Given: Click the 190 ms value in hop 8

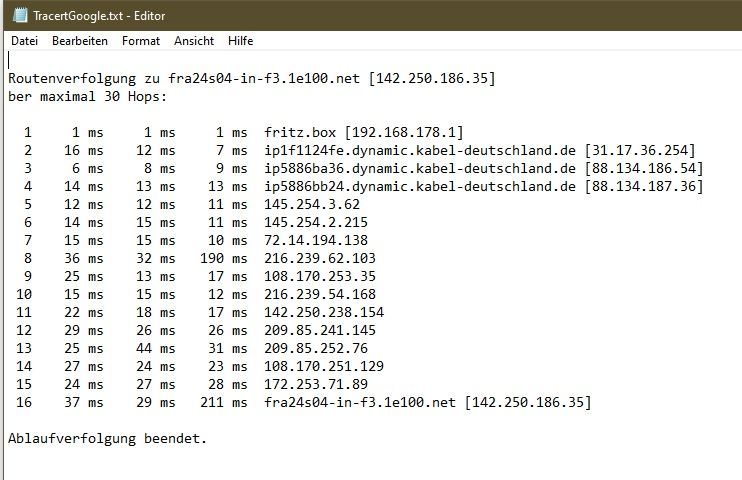Looking at the screenshot, I should click(x=224, y=258).
